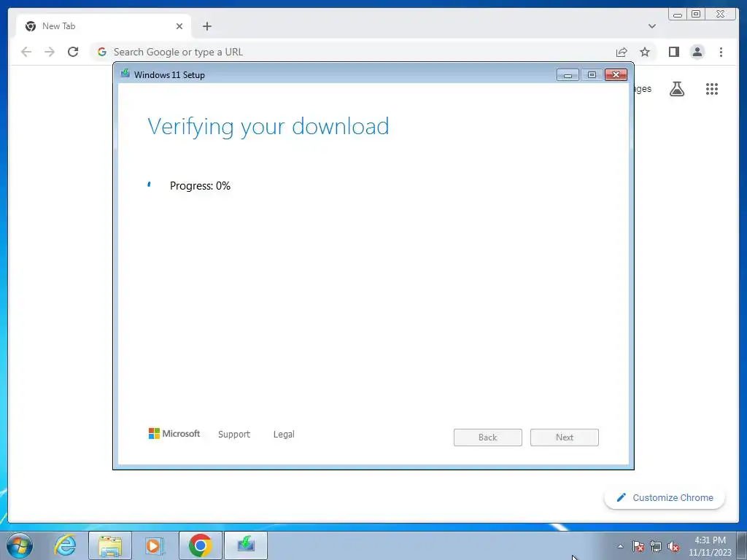The height and width of the screenshot is (560, 747).
Task: Open the Google apps grid
Action: [x=712, y=89]
